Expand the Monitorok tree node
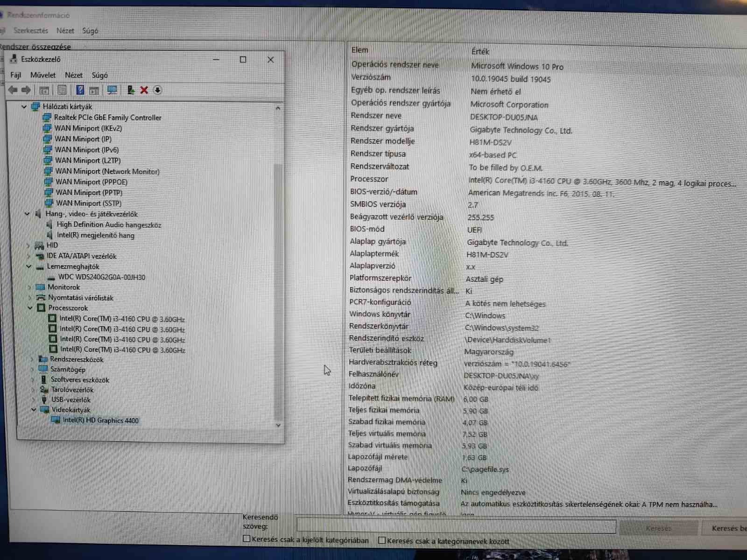 (x=29, y=287)
